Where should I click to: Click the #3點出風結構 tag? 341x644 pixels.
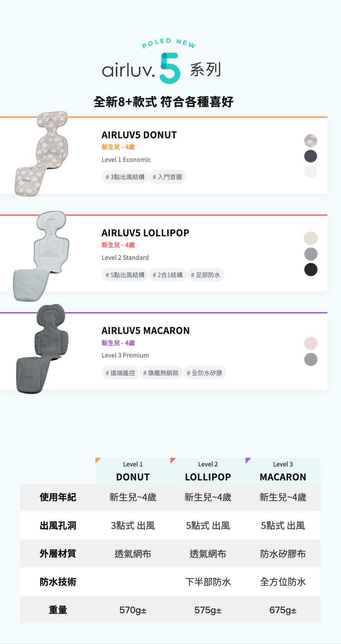pos(125,177)
